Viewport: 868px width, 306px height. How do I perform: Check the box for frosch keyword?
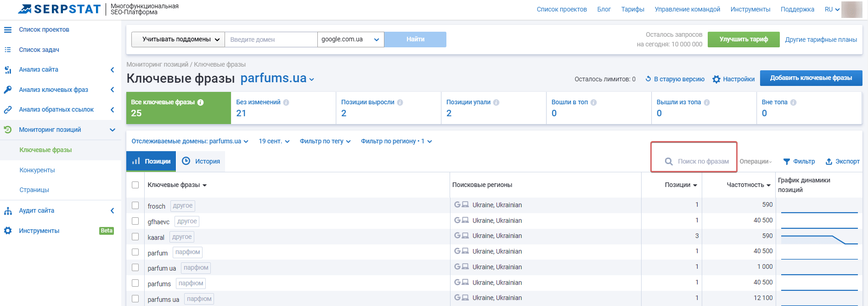pos(135,205)
